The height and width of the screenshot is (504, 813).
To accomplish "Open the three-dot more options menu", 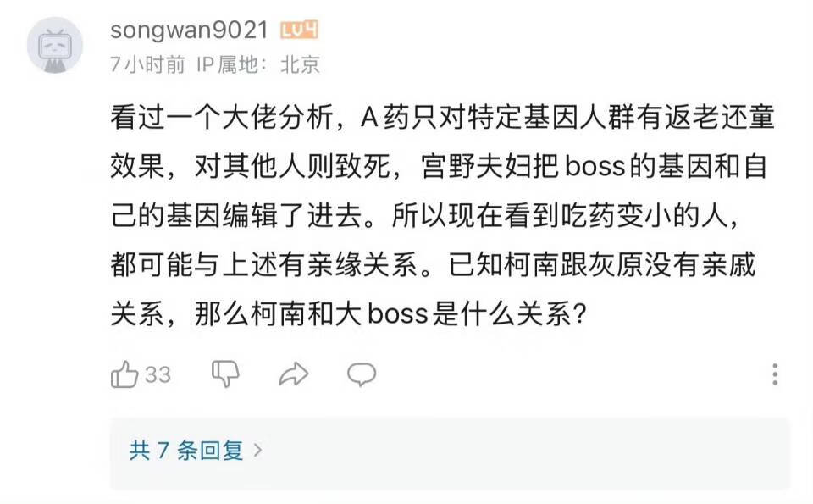I will 775,374.
